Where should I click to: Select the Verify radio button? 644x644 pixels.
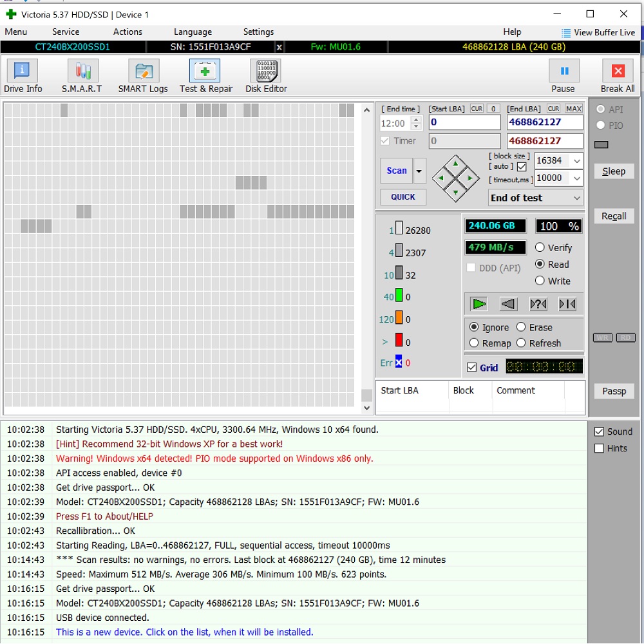coord(540,247)
